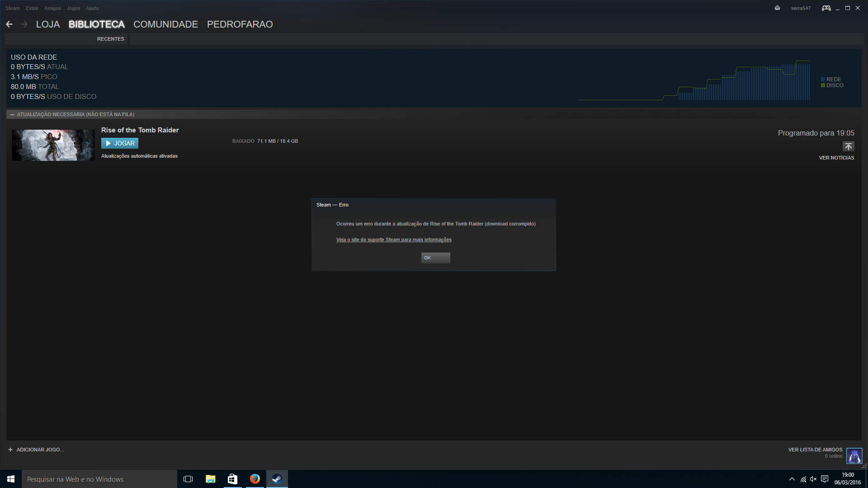The height and width of the screenshot is (488, 868).
Task: Click the Disco legend swatch
Action: point(823,85)
